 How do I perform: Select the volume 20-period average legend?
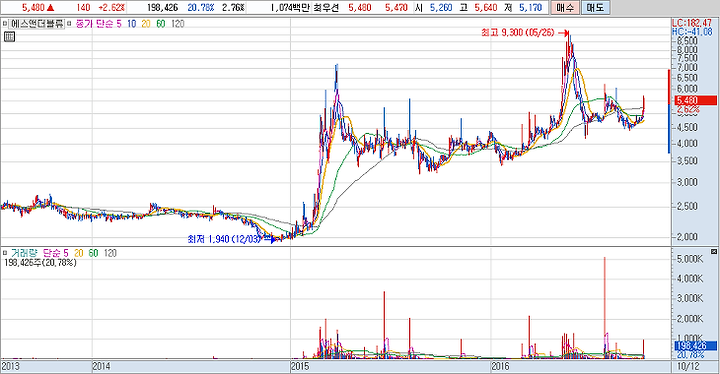pos(79,253)
